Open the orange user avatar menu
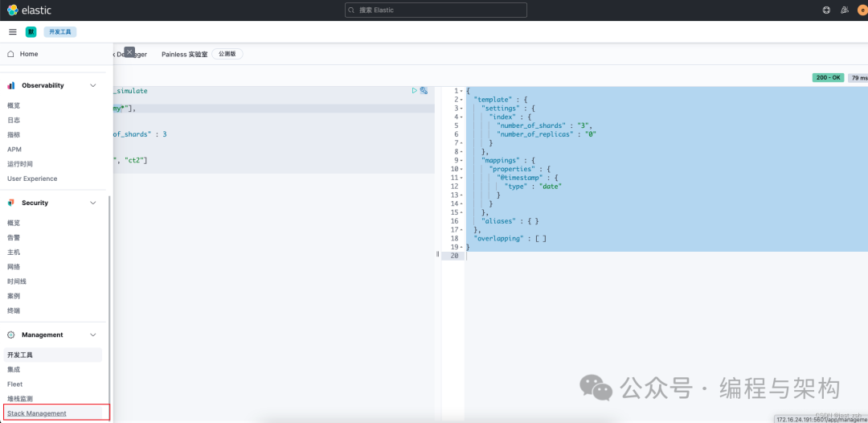Viewport: 868px width, 423px height. click(x=862, y=10)
